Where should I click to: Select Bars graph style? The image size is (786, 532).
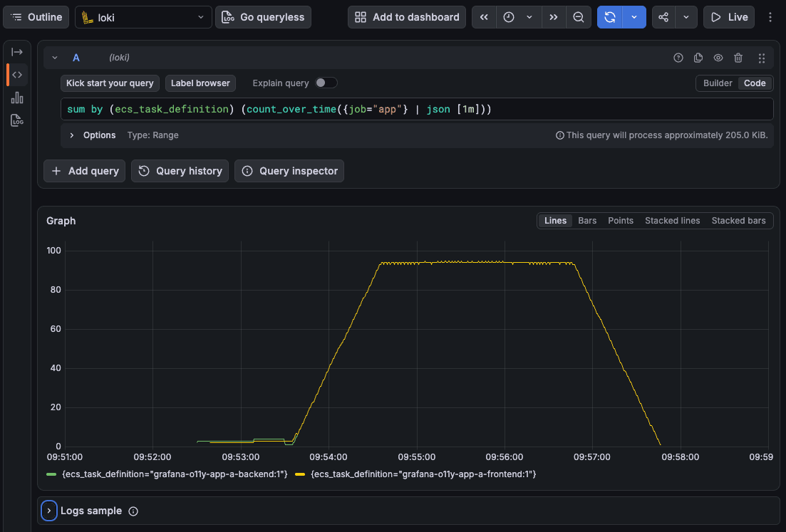pos(587,220)
